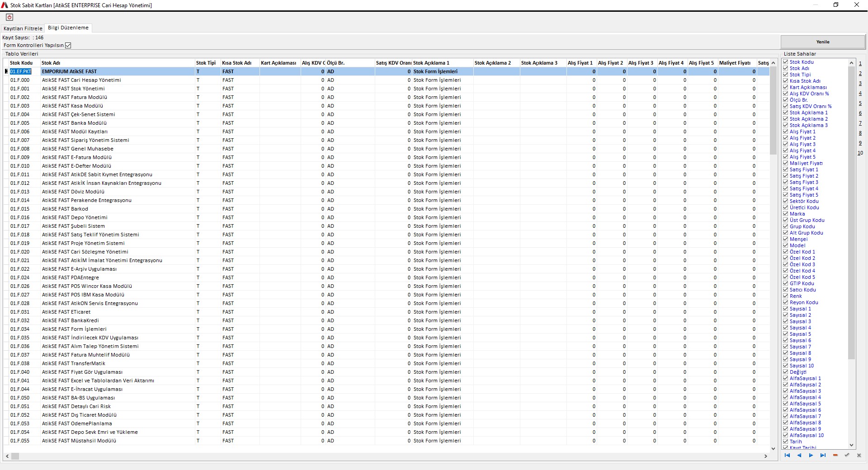Click the Alış Fiyat 3 column header
This screenshot has width=868, height=470.
pyautogui.click(x=642, y=63)
